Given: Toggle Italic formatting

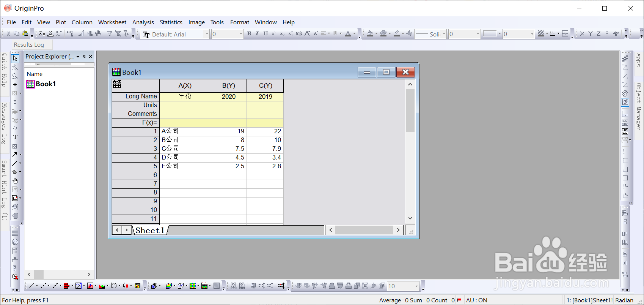Looking at the screenshot, I should [257, 34].
